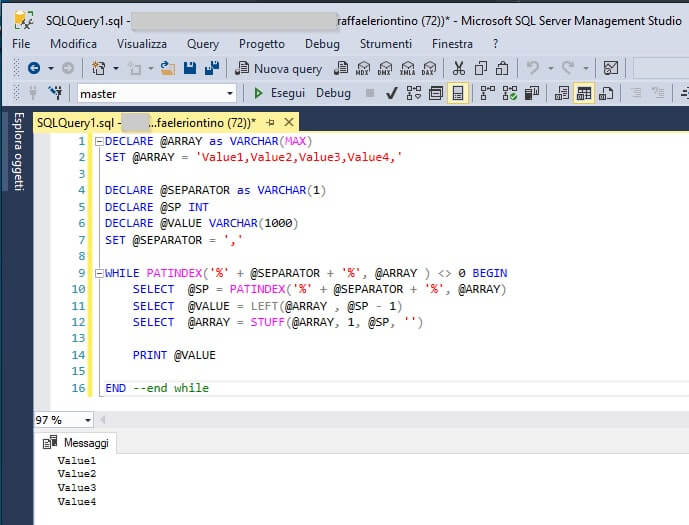Click the Debug toolbar button
Image resolution: width=689 pixels, height=525 pixels.
pos(333,93)
